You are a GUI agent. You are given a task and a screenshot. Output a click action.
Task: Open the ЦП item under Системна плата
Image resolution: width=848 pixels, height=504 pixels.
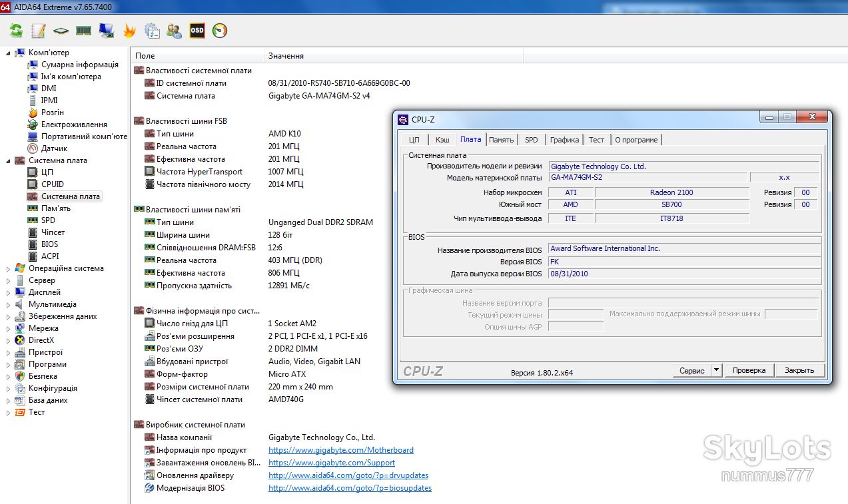click(47, 172)
